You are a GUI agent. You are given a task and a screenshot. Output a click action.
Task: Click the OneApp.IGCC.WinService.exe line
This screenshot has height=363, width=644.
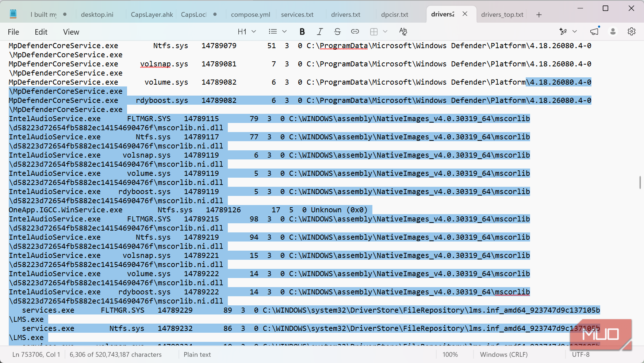point(188,210)
